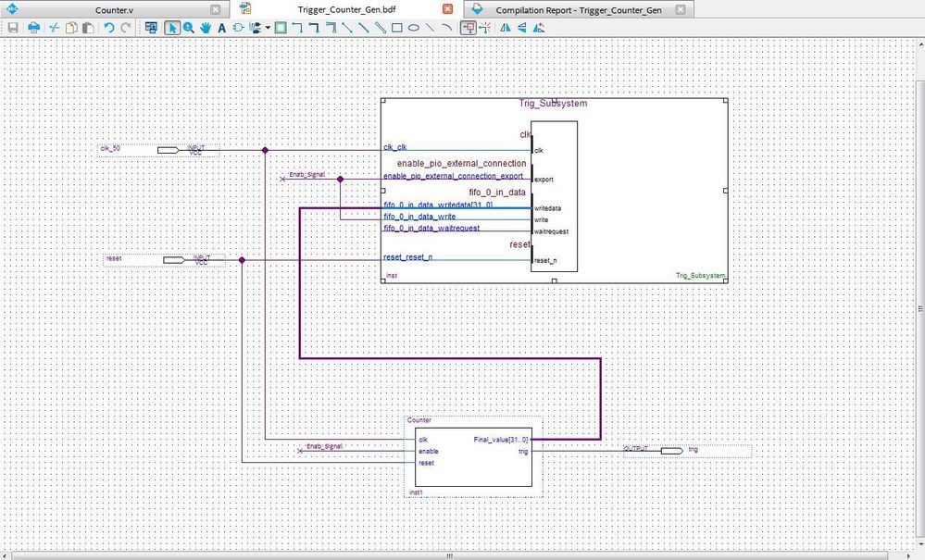This screenshot has height=560, width=925.
Task: Click the Undo arrow icon
Action: [x=108, y=28]
